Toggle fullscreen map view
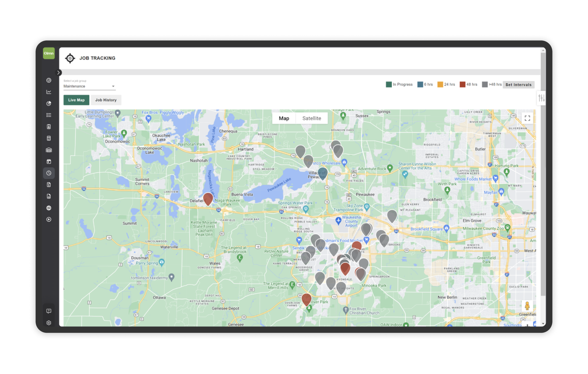 pos(527,118)
